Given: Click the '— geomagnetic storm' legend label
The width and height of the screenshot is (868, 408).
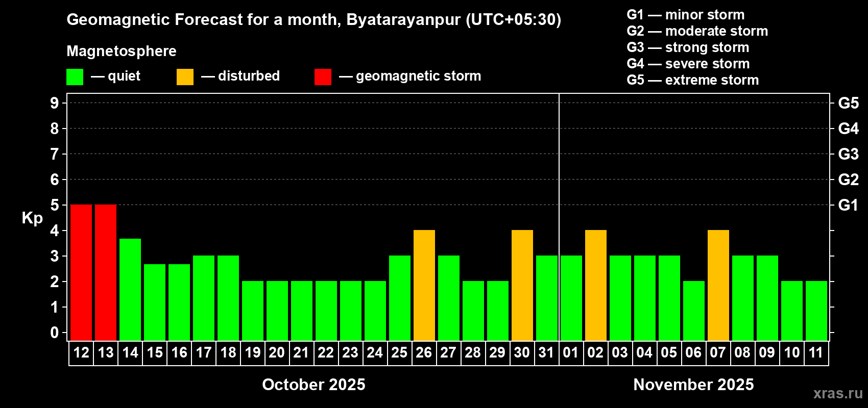Looking at the screenshot, I should pos(410,76).
